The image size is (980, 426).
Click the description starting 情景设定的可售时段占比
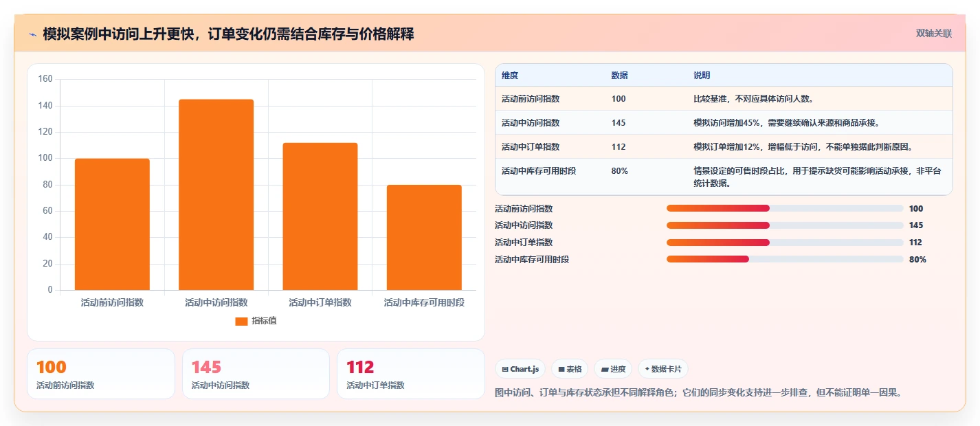pyautogui.click(x=818, y=177)
